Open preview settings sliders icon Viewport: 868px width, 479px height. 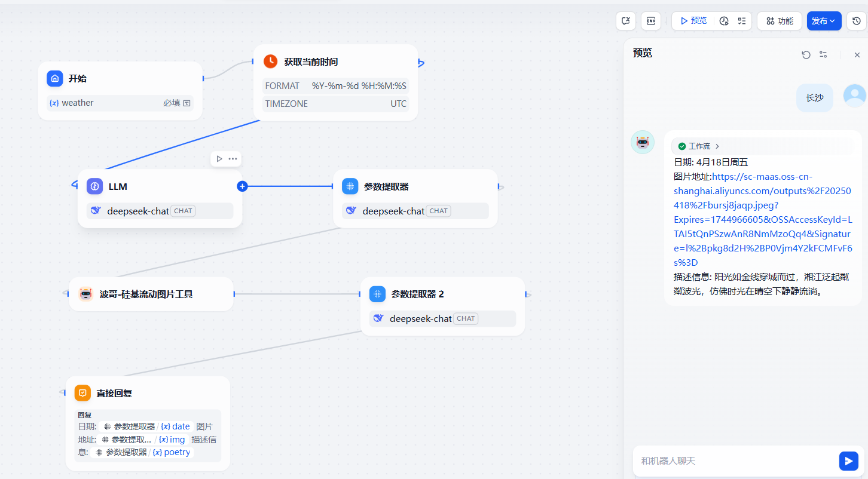coord(823,55)
